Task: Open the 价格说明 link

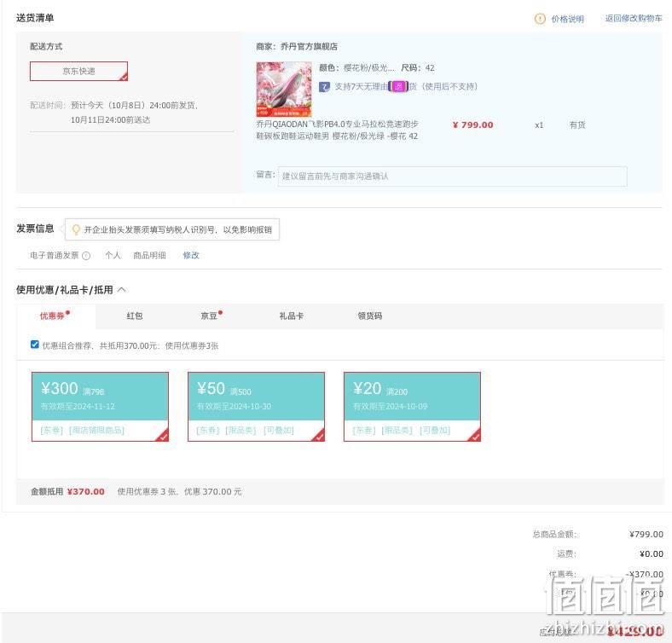Action: 567,19
